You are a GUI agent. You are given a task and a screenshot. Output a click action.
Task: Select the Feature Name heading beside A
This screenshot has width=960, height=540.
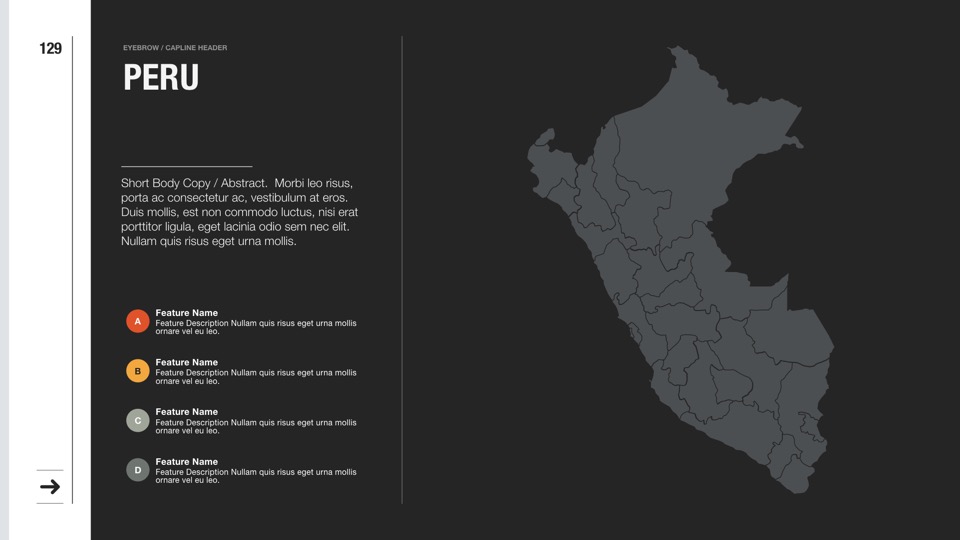click(186, 313)
